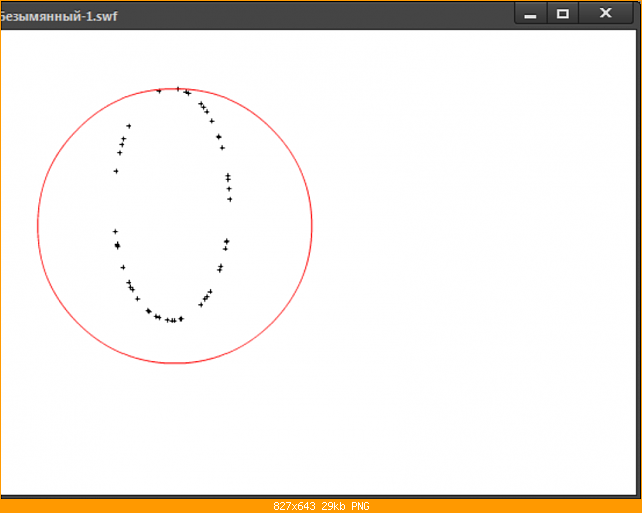Viewport: 642px width, 513px height.
Task: Click the 827x643 29kb PNG info label
Action: pyautogui.click(x=321, y=506)
